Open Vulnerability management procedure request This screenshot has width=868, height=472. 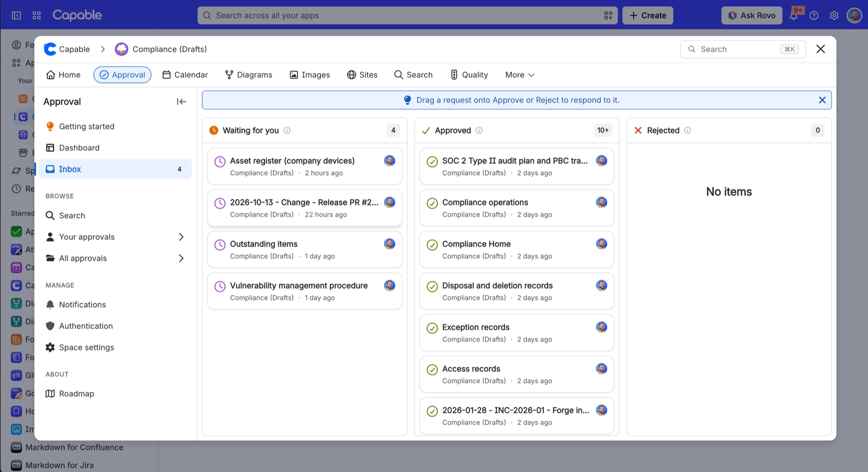pos(305,291)
